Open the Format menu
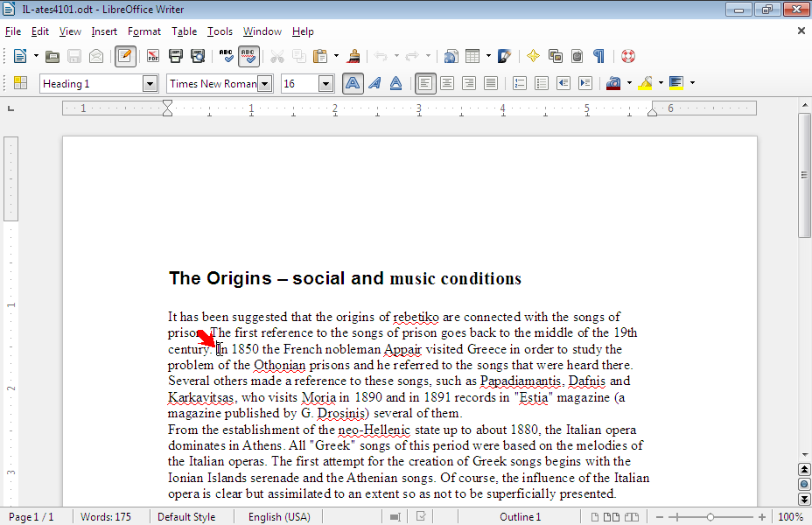812x525 pixels. [x=144, y=31]
